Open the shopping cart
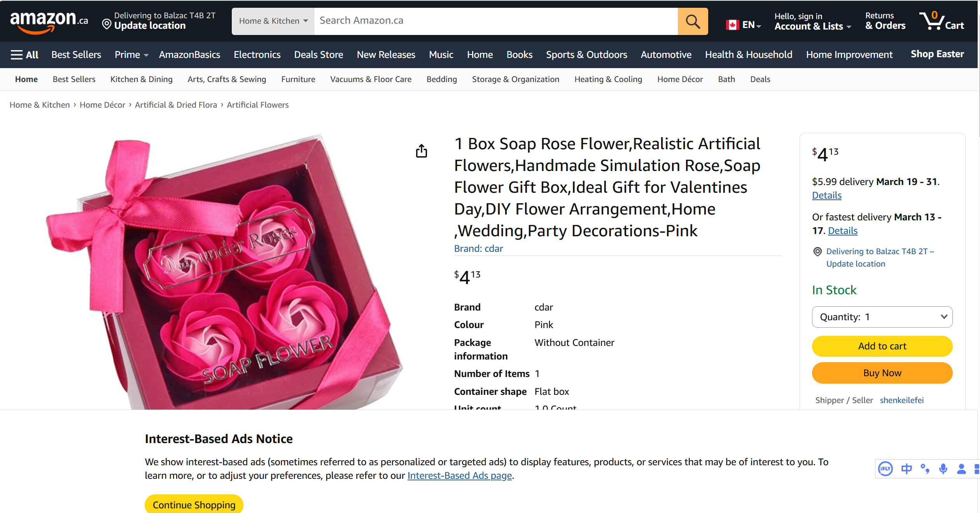980x513 pixels. (941, 21)
